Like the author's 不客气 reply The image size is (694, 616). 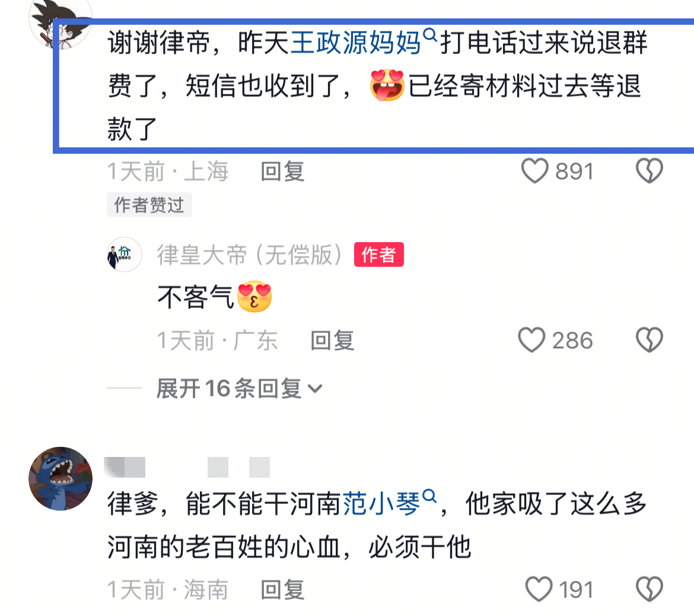(x=531, y=340)
